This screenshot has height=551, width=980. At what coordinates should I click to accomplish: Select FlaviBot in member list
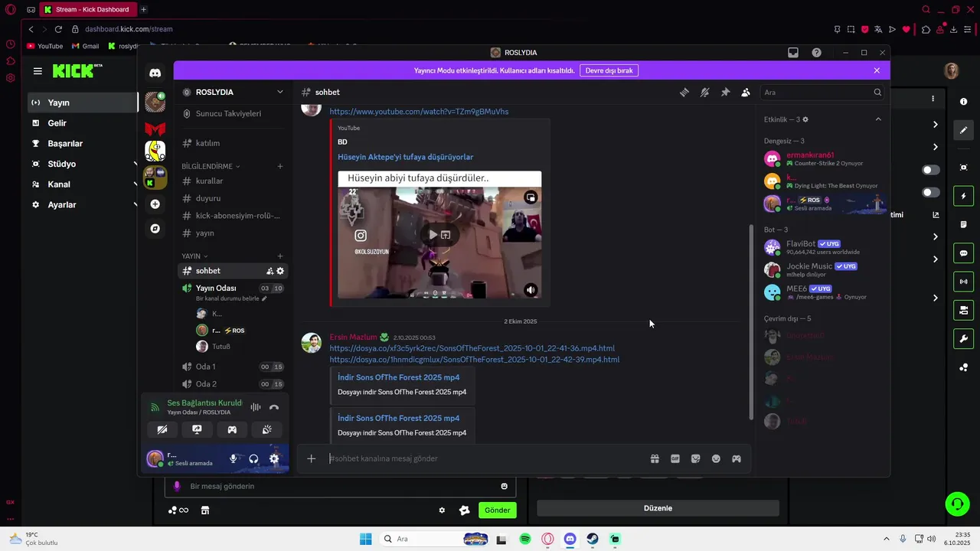(822, 247)
